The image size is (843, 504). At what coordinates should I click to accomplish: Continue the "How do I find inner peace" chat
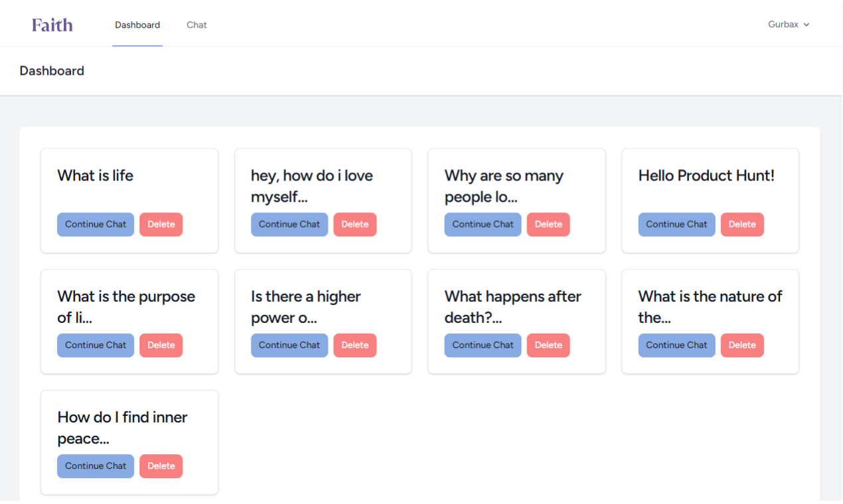pos(96,466)
